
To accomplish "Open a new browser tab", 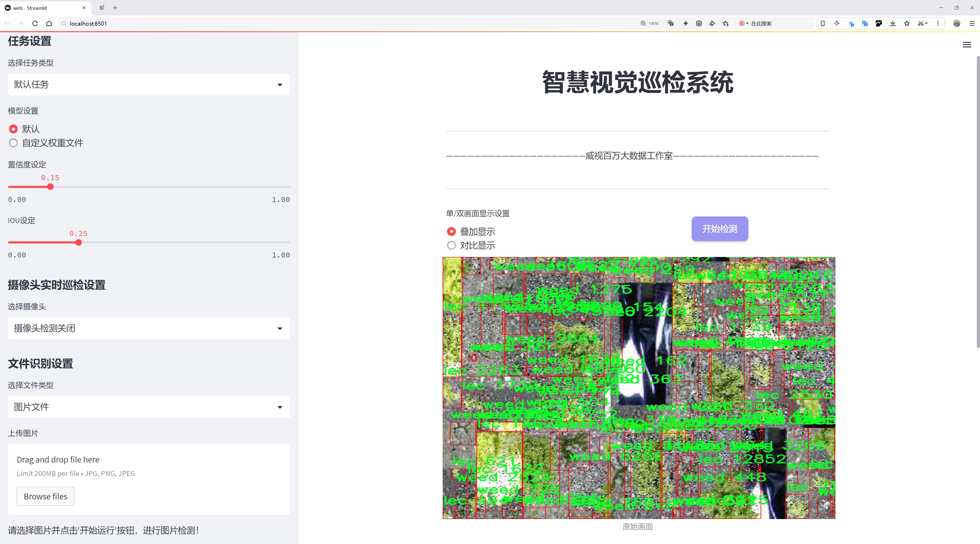I will click(x=115, y=8).
